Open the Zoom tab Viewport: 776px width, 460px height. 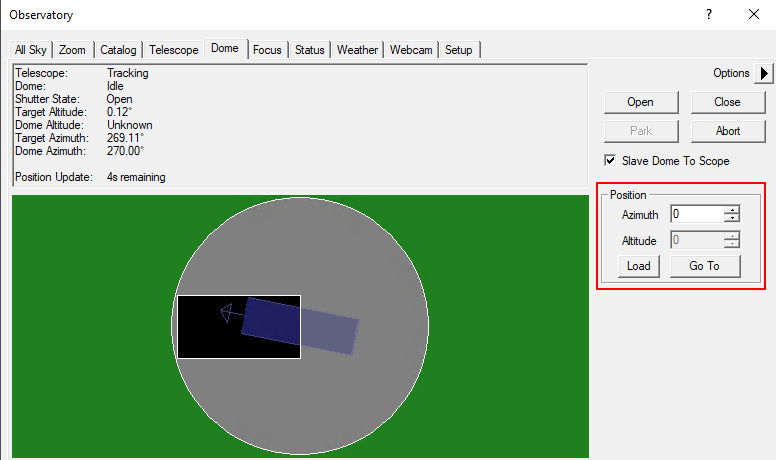point(72,50)
